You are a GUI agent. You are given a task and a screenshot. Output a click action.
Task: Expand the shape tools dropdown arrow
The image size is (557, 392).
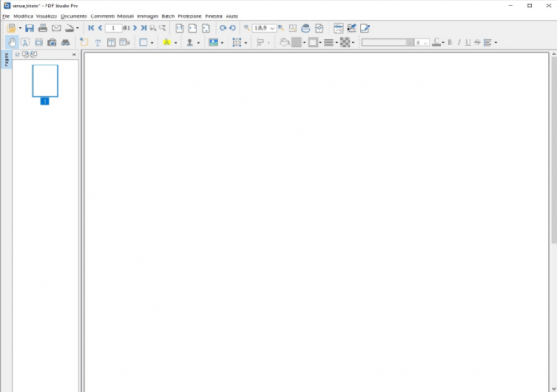(152, 43)
